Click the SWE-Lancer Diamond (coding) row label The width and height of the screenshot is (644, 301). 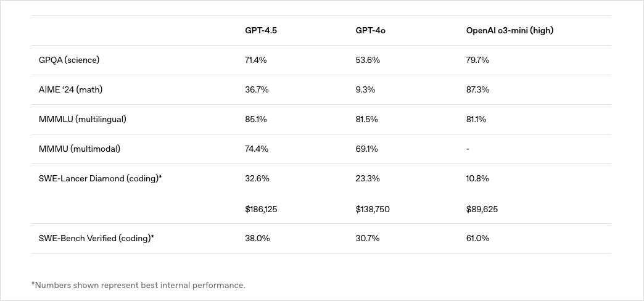point(100,178)
